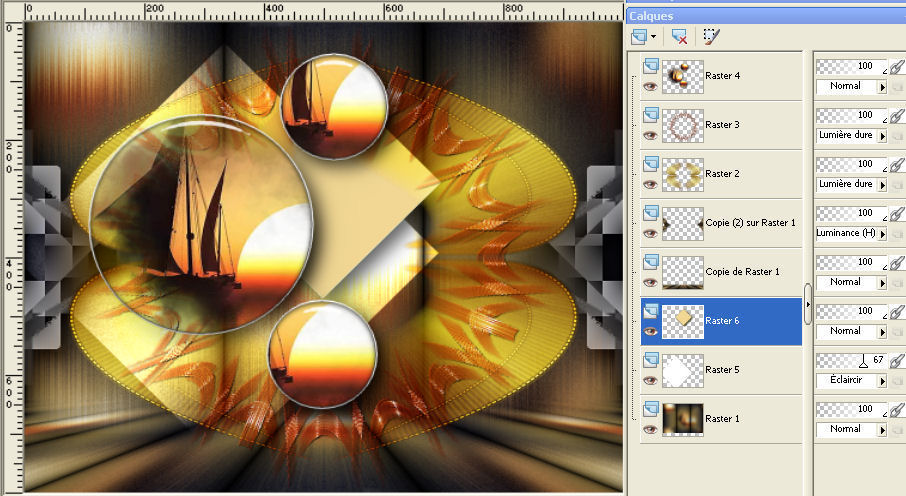Image resolution: width=906 pixels, height=496 pixels.
Task: Toggle visibility eye of Raster 1
Action: coord(651,430)
